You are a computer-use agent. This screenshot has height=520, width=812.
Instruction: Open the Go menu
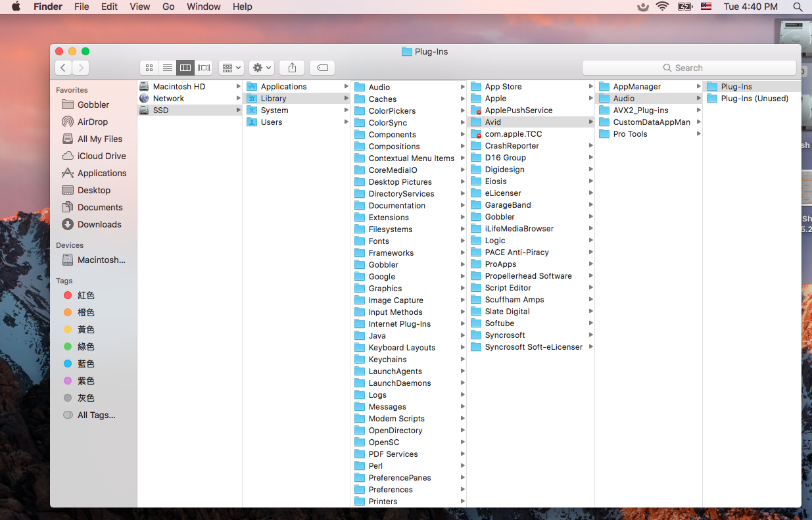coord(168,7)
